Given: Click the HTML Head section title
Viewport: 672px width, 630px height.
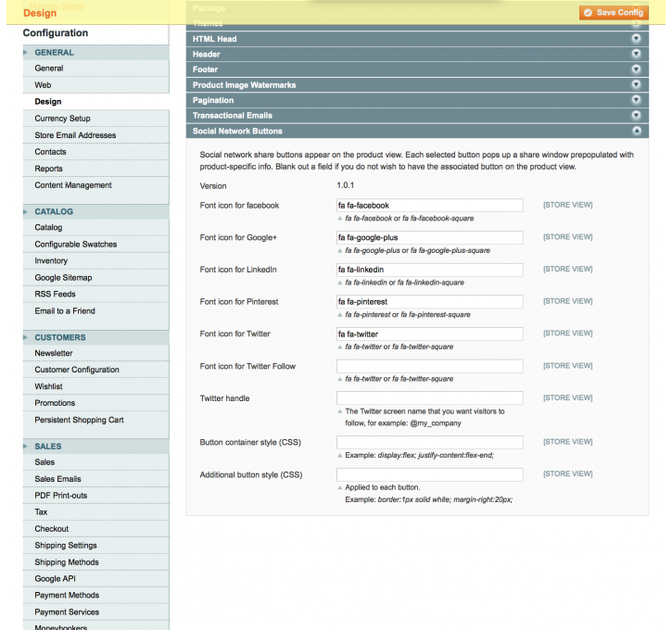Looking at the screenshot, I should (x=214, y=39).
